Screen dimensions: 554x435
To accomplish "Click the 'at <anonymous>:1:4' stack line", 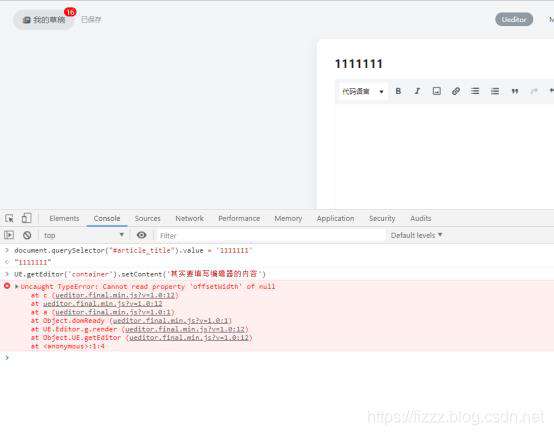I will (x=67, y=346).
